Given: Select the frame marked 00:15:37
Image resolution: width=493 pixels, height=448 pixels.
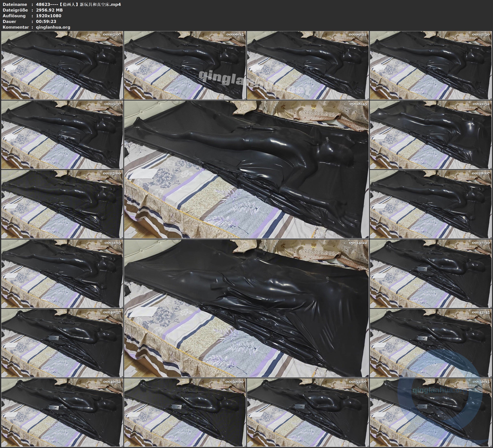Looking at the screenshot, I should 62,135.
